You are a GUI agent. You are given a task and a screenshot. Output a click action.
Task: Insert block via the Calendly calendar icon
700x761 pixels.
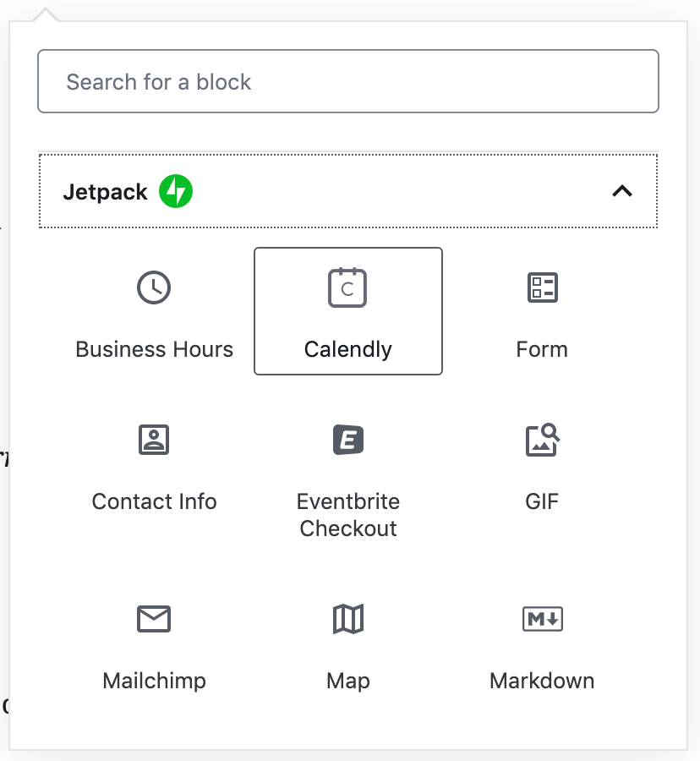347,287
